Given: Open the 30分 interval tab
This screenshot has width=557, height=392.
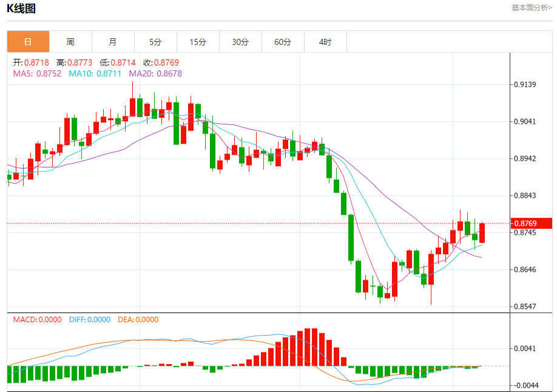Looking at the screenshot, I should 240,42.
